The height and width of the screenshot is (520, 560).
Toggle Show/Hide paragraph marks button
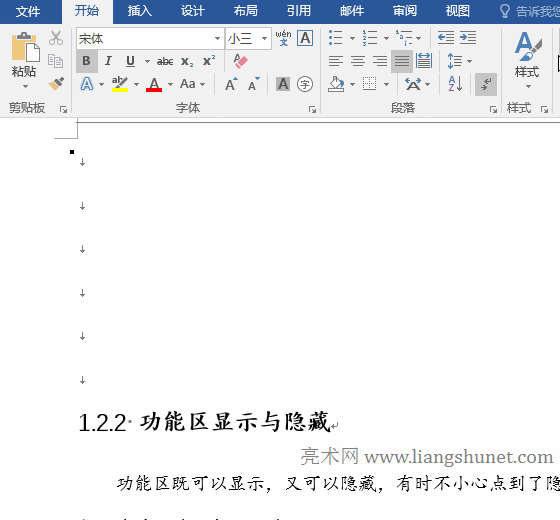tap(486, 84)
